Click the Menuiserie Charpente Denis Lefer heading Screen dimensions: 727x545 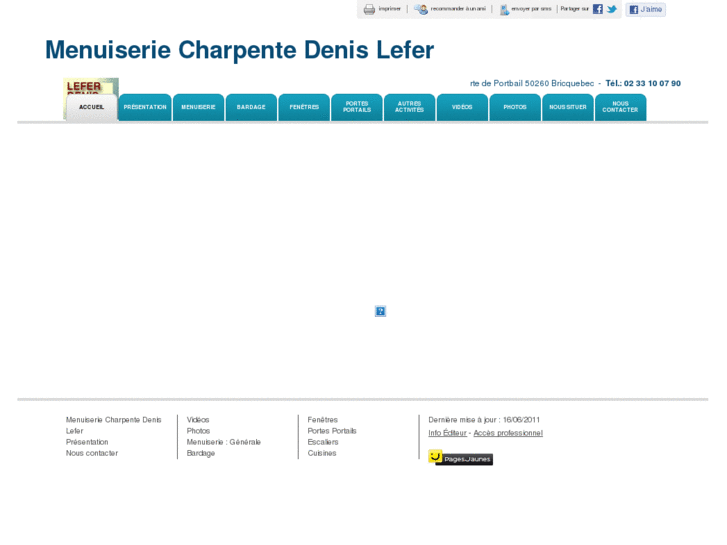pyautogui.click(x=240, y=50)
